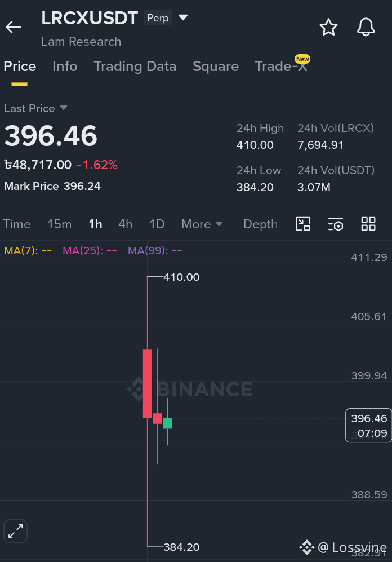Expand chart to fullscreen with arrows icon
The image size is (392, 562).
pos(15,531)
